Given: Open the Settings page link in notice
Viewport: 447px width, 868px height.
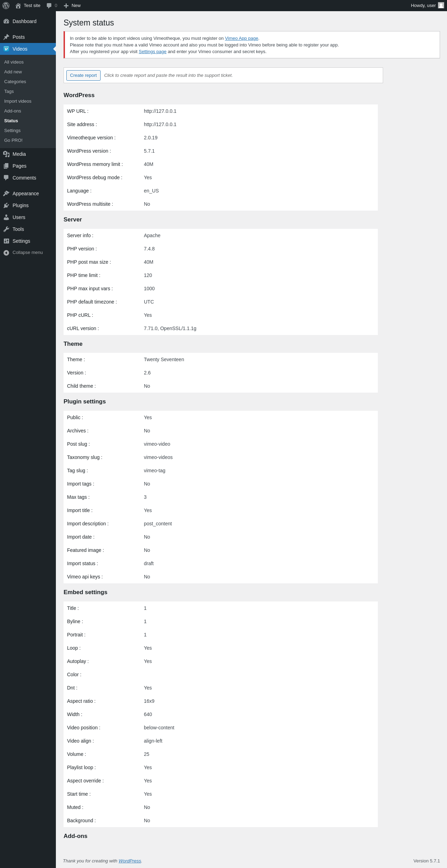Looking at the screenshot, I should pos(152,52).
